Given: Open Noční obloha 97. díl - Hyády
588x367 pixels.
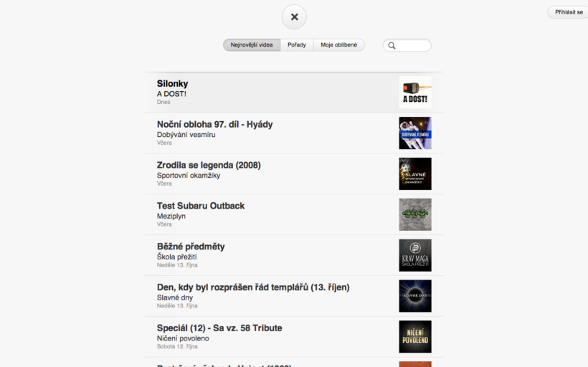Looking at the screenshot, I should pos(214,125).
